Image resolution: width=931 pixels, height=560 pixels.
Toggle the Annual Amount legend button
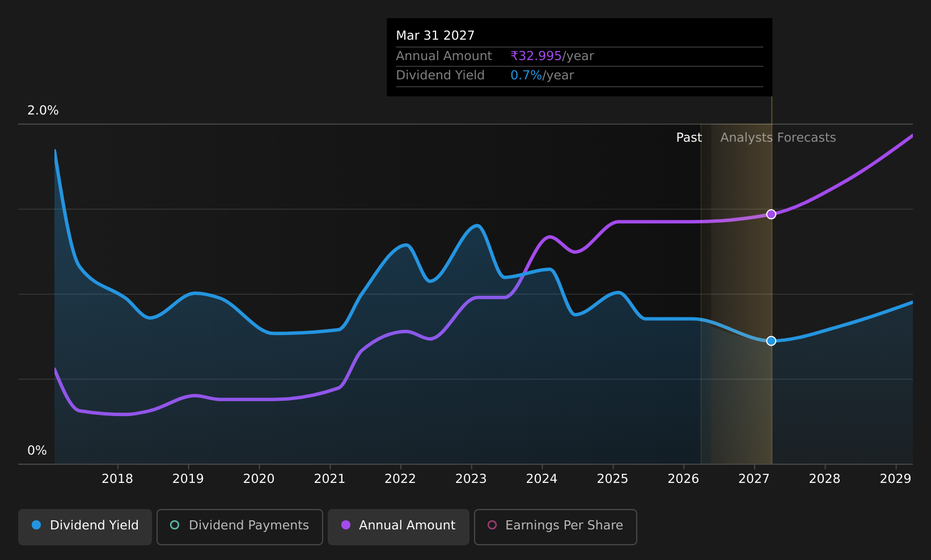pos(399,527)
